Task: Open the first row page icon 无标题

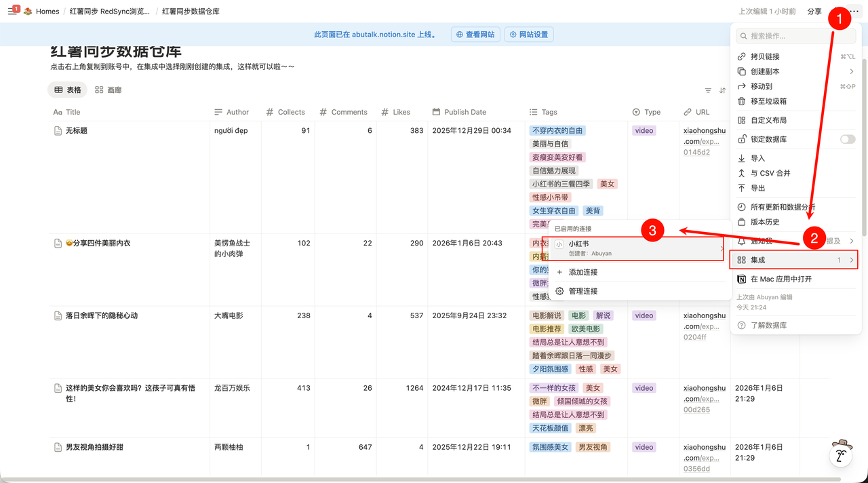Action: (58, 130)
